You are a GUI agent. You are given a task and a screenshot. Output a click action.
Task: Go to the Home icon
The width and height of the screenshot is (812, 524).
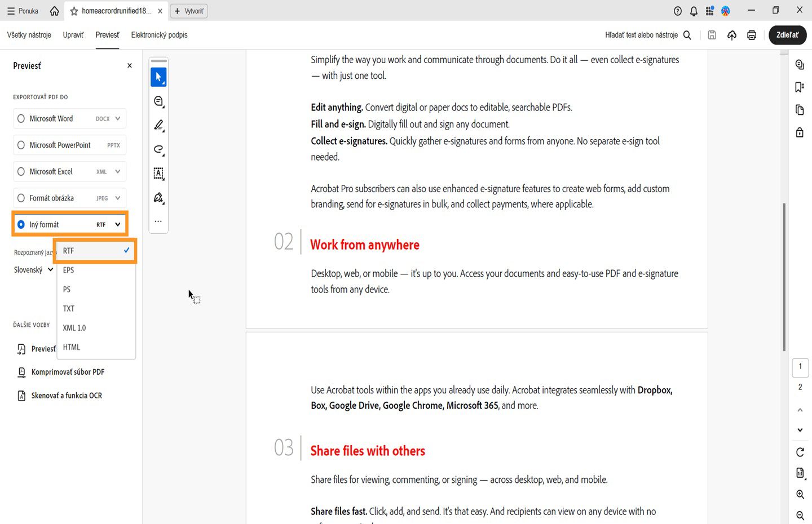coord(55,11)
